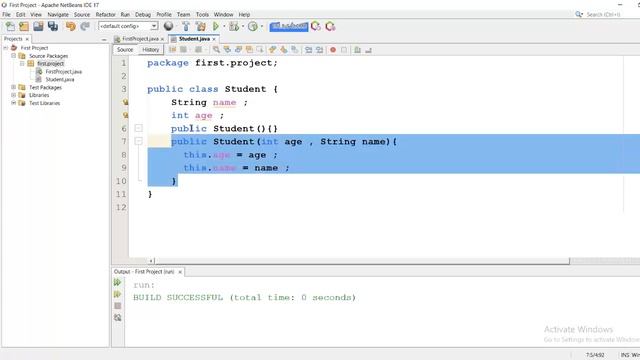The height and width of the screenshot is (360, 640).
Task: Clean and Build project with broom-hammer icon
Action: (x=201, y=27)
